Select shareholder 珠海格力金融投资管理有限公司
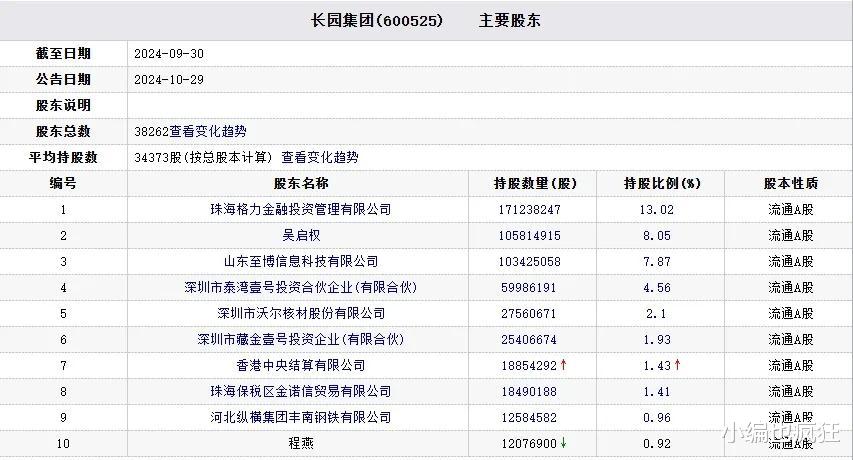853x460 pixels. (x=301, y=209)
